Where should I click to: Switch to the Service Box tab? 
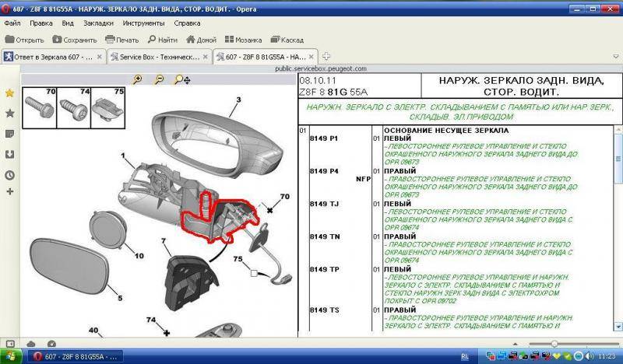156,56
